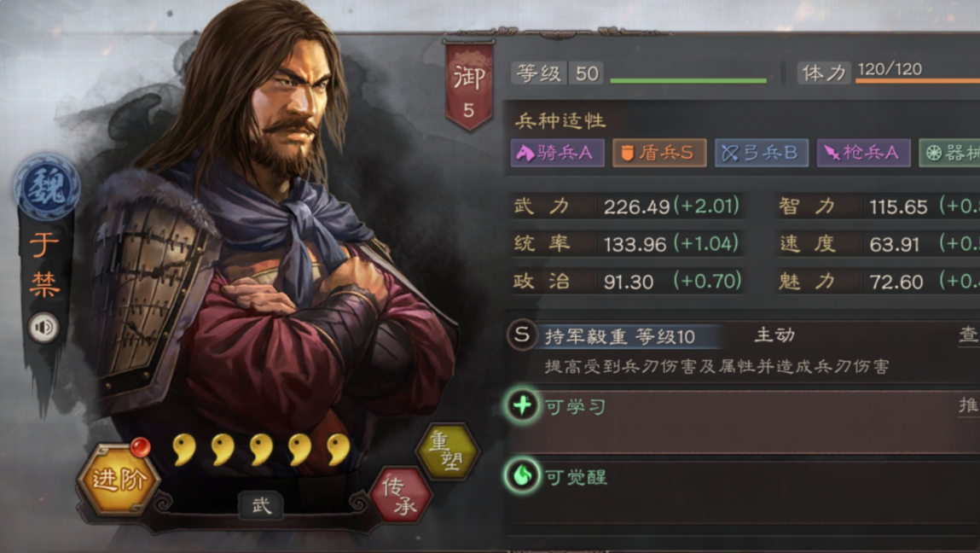This screenshot has height=553, width=980.
Task: Select the 弓兵B archer aptitude tag
Action: tap(762, 153)
